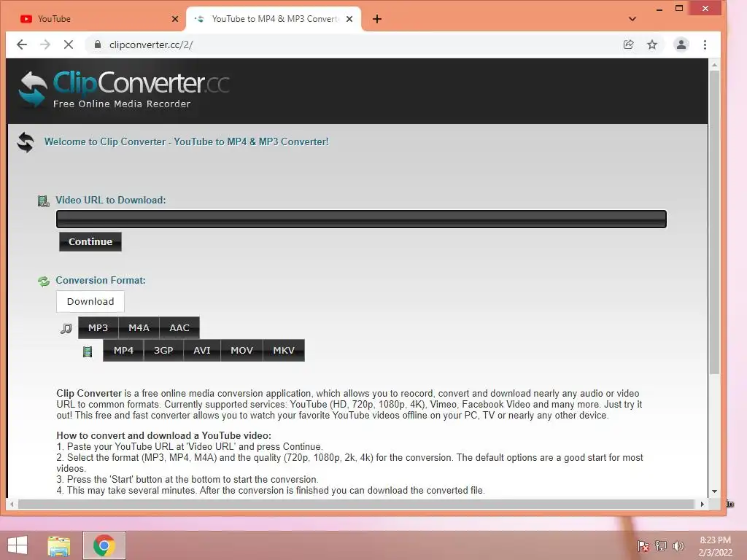Click the scroll up arrow
Image resolution: width=747 pixels, height=560 pixels.
point(714,65)
